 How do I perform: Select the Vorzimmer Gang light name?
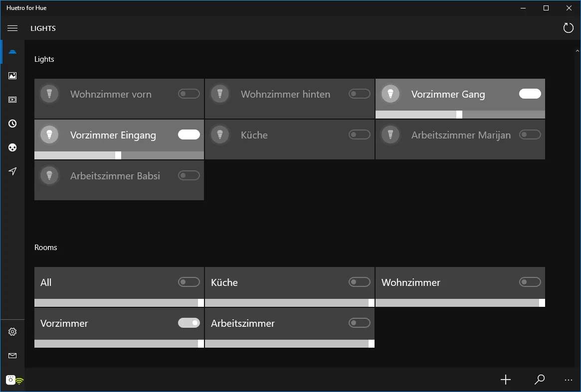click(448, 95)
